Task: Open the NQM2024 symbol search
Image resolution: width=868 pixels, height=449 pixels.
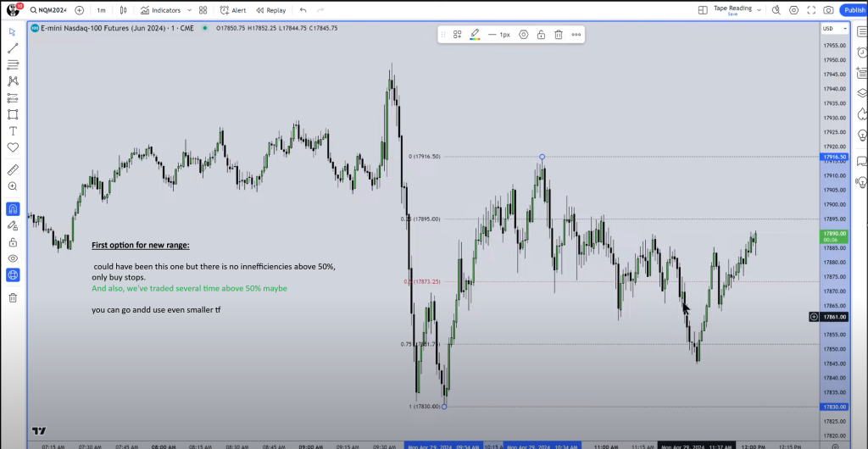Action: (x=48, y=10)
